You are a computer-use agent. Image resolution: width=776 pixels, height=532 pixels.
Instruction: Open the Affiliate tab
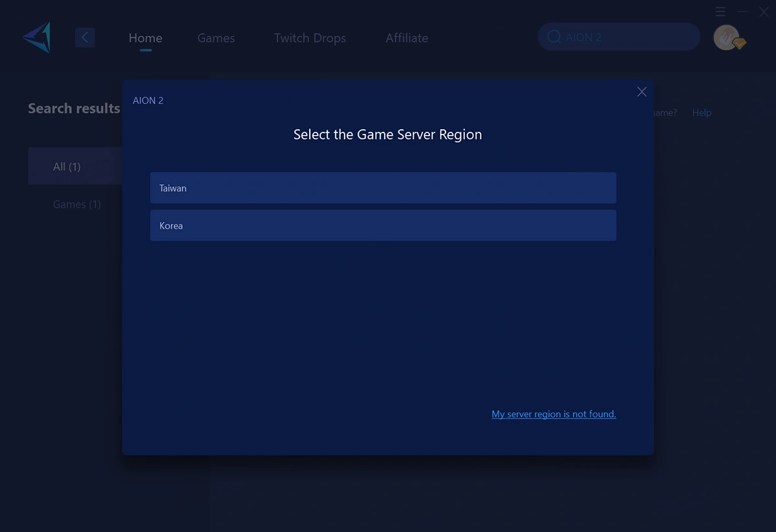407,38
